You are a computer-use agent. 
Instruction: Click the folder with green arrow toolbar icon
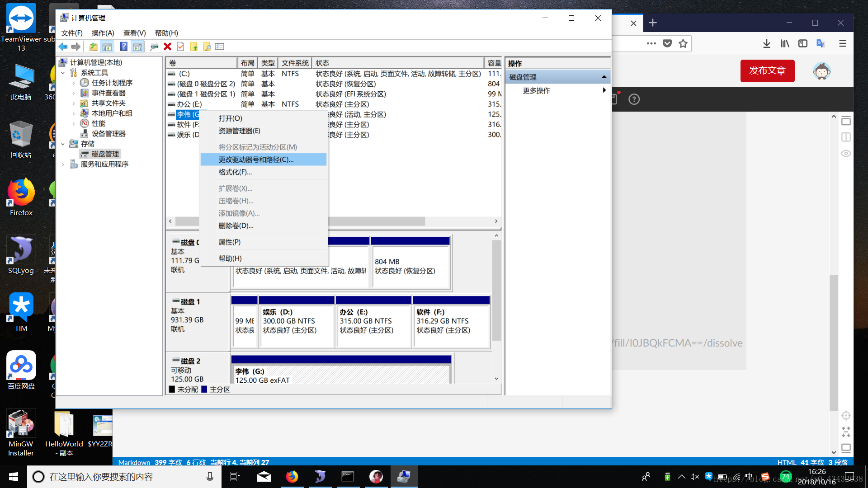tap(194, 47)
